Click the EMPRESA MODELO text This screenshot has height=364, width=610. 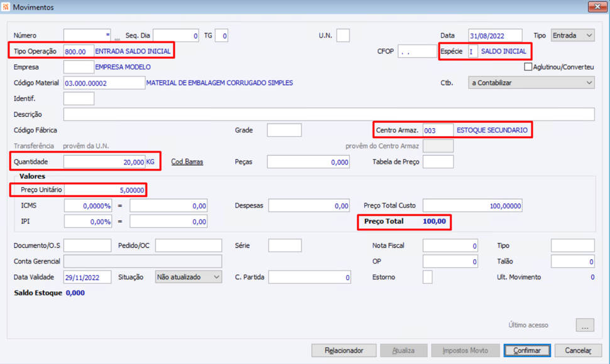[x=123, y=67]
